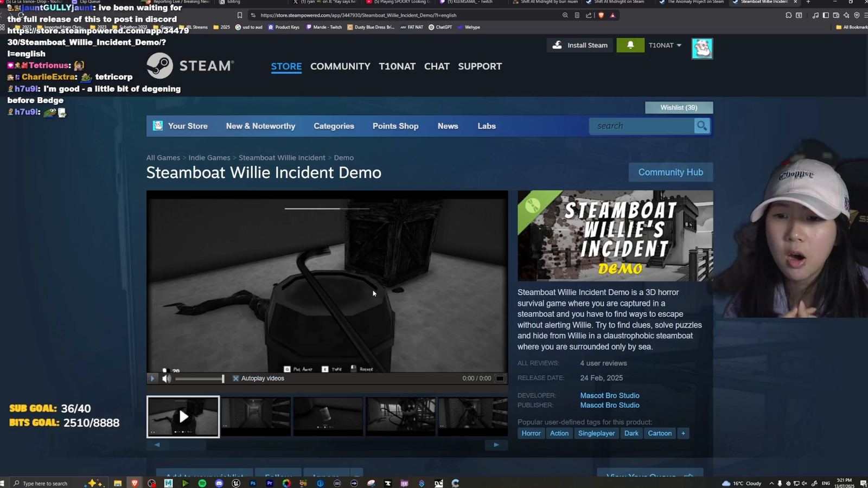
Task: Open the Mascot Bro Studio publisher link
Action: coord(610,405)
